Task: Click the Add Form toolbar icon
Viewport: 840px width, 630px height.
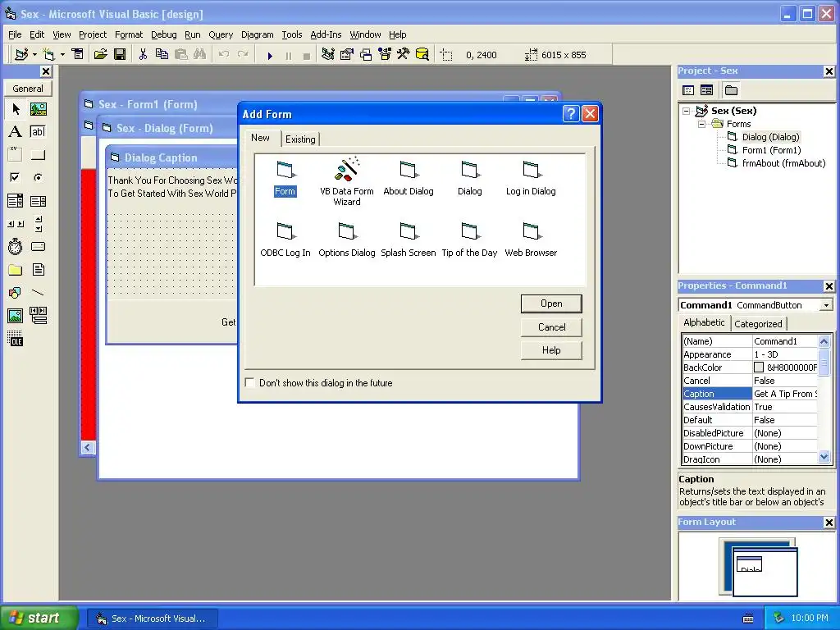Action: pyautogui.click(x=48, y=55)
